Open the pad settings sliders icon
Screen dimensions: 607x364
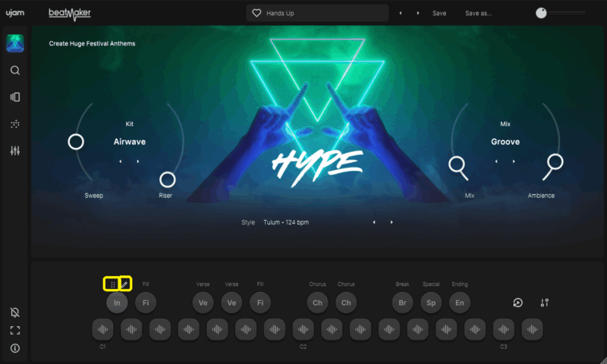(544, 303)
